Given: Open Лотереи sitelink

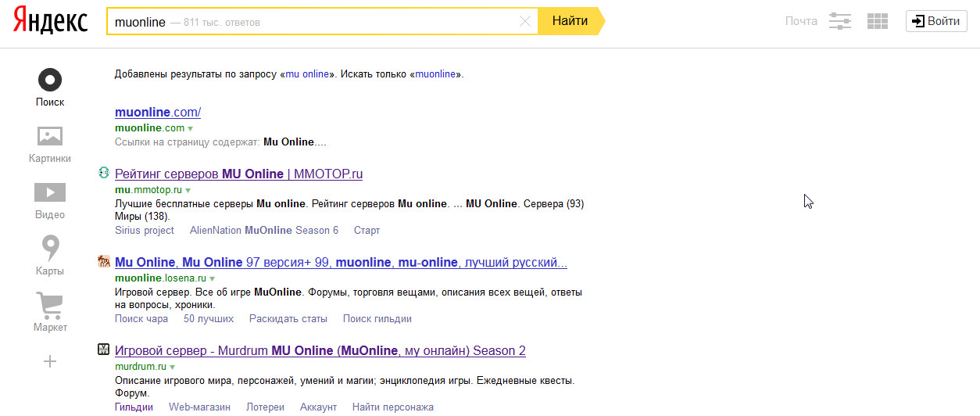Looking at the screenshot, I should 265,407.
